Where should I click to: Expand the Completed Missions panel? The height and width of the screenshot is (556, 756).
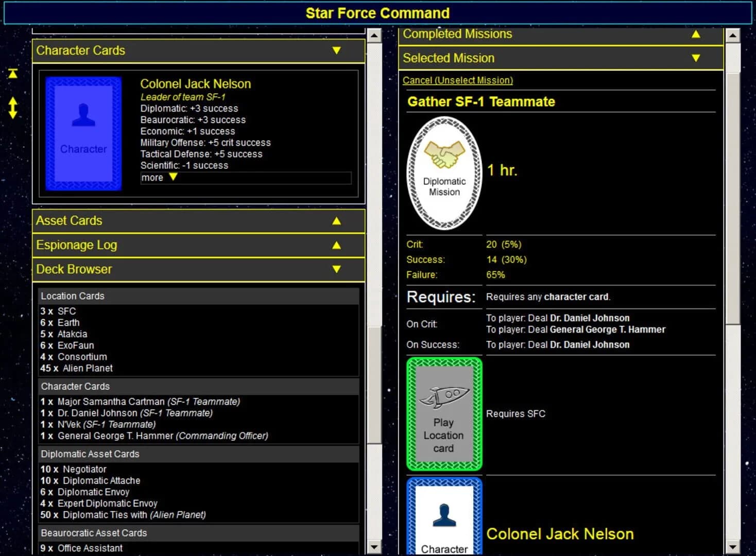[x=696, y=34]
